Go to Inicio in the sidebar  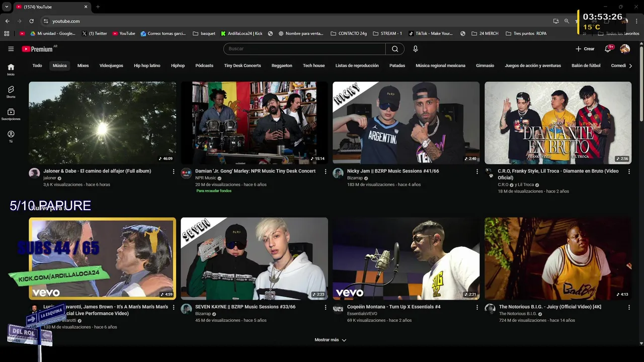coord(11,69)
